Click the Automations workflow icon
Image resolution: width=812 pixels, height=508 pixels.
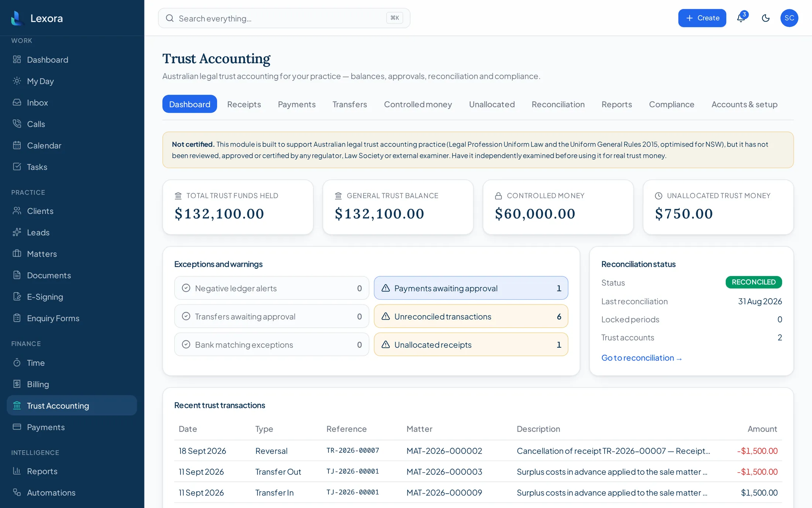point(17,492)
